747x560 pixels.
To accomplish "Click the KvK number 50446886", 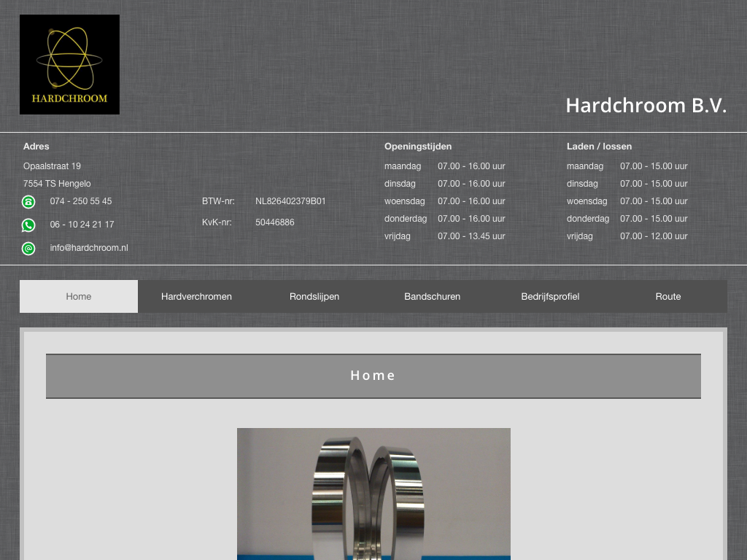I will click(x=275, y=222).
